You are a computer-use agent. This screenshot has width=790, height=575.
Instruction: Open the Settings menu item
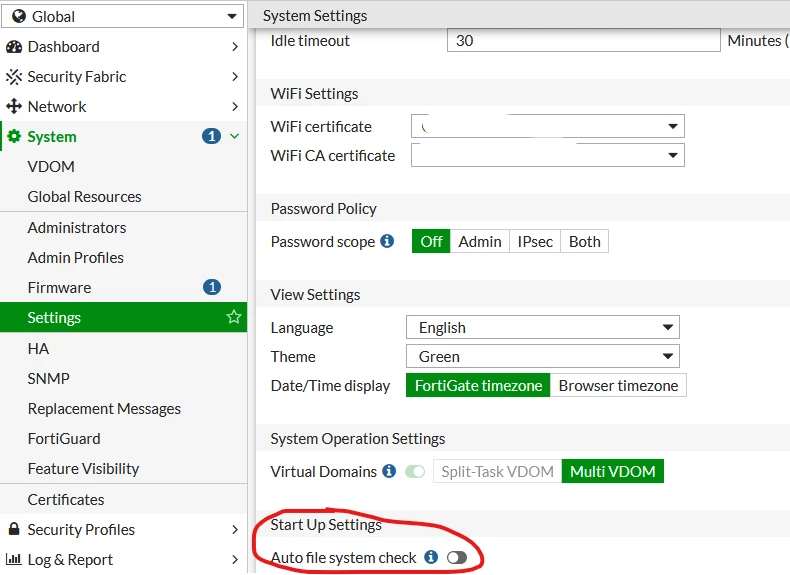123,317
